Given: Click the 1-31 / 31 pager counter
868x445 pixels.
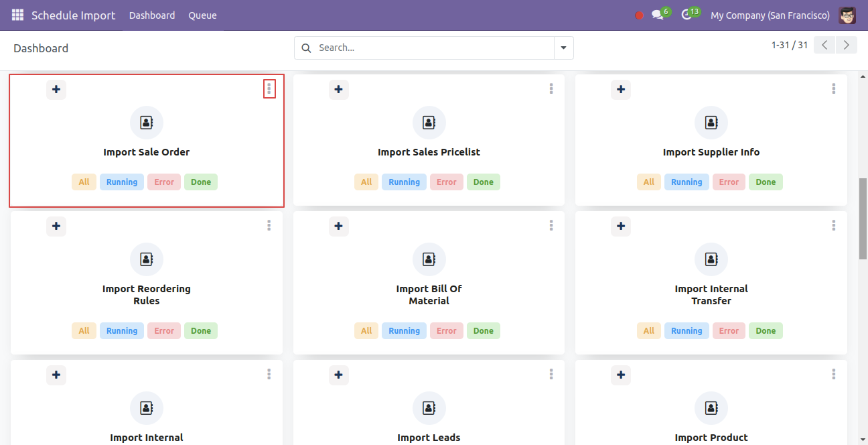Looking at the screenshot, I should [x=790, y=45].
